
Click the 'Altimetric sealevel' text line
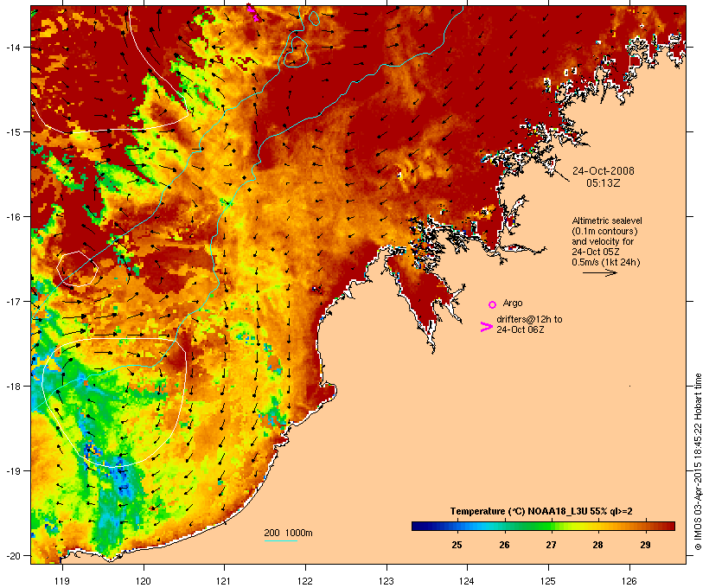tap(607, 220)
